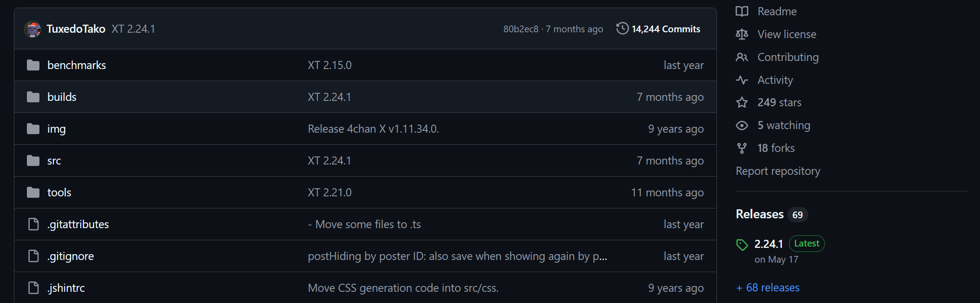The width and height of the screenshot is (980, 303).
Task: Click the eye icon beside 5 watching
Action: [742, 126]
